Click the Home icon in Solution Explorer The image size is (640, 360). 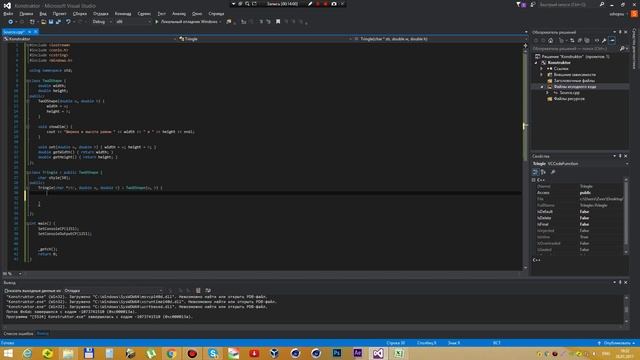551,40
